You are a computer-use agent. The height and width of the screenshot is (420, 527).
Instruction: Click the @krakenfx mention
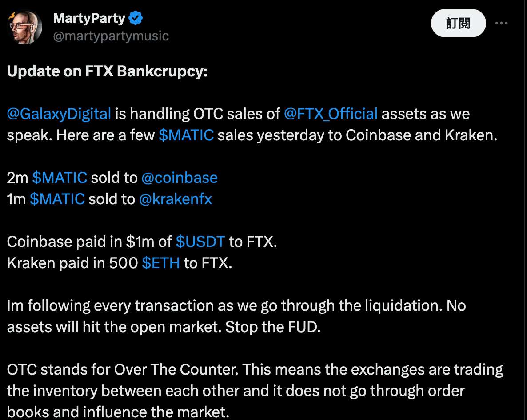pos(175,199)
